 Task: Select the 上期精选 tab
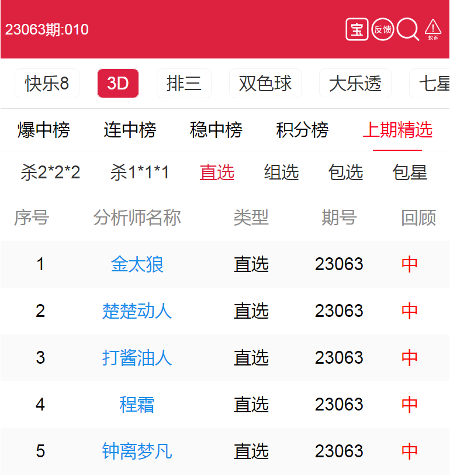click(x=397, y=130)
